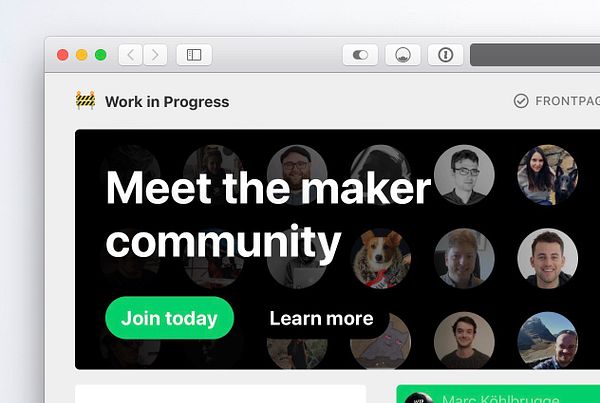Click the Learn more button
Screen dimensions: 600x403
[321, 318]
